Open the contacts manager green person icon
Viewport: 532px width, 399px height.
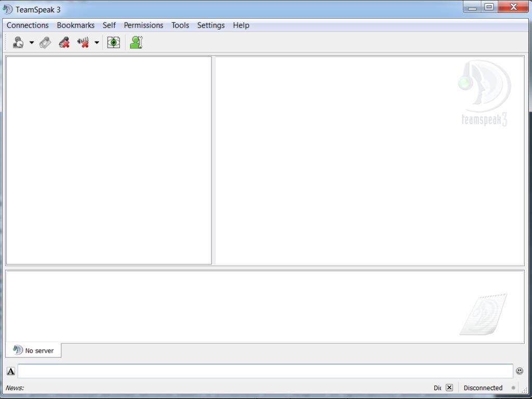click(x=136, y=43)
